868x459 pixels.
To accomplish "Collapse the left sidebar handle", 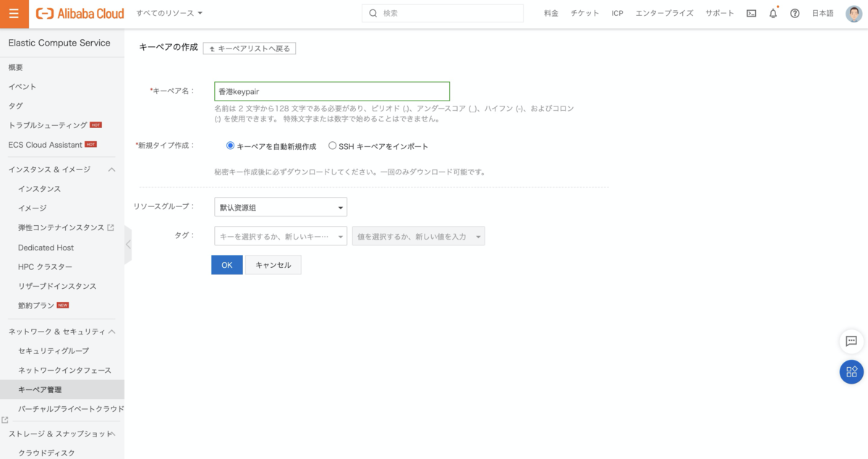I will click(x=128, y=244).
